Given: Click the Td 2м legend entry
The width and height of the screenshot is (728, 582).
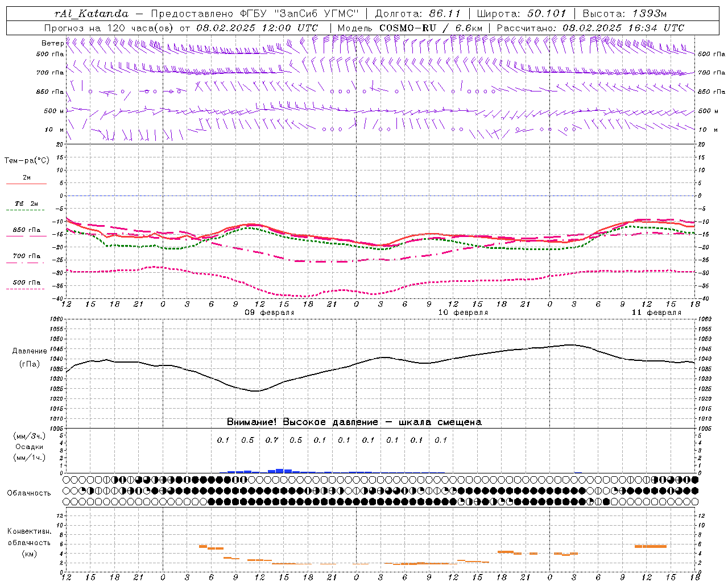Looking at the screenshot, I should click(27, 203).
